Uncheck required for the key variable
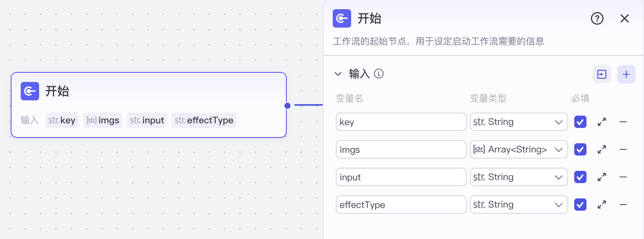The width and height of the screenshot is (644, 239). pos(580,122)
